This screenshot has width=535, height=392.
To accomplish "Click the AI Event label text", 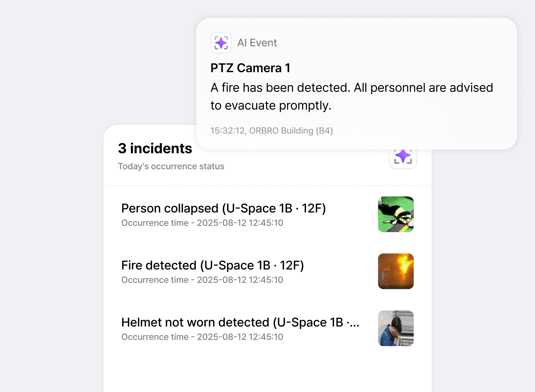I will (257, 43).
